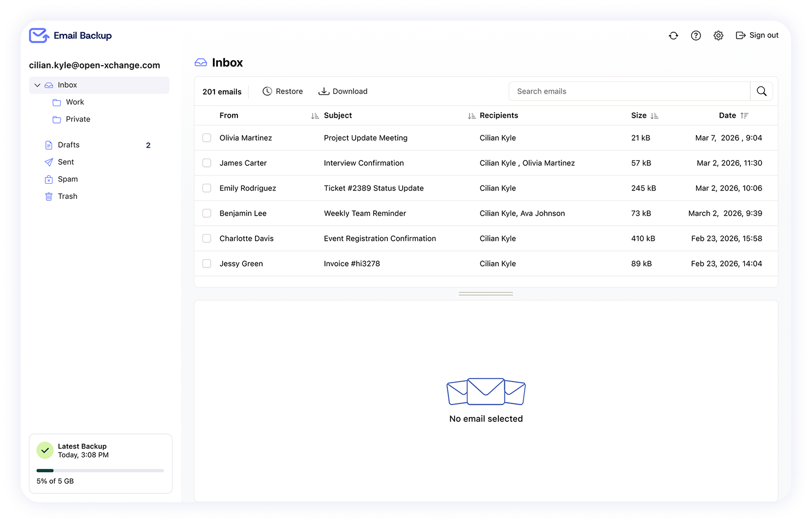Open the Trash folder
Viewport: 812px width, 523px height.
tap(67, 196)
